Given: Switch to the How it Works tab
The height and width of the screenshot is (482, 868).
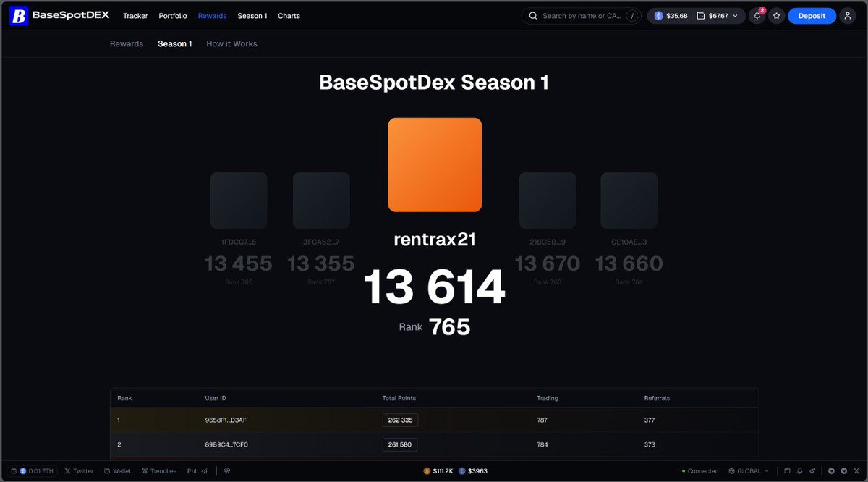Looking at the screenshot, I should click(231, 44).
